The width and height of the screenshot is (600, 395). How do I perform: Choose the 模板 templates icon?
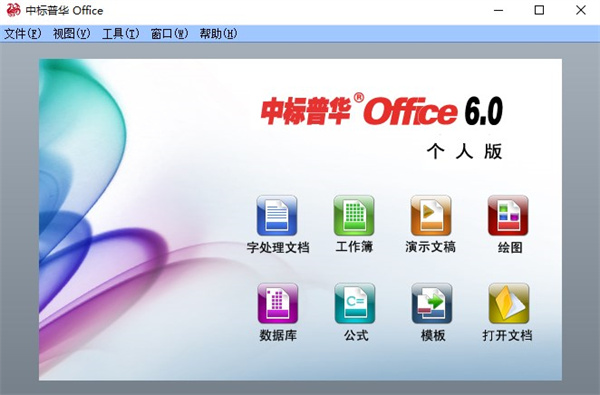coord(432,304)
